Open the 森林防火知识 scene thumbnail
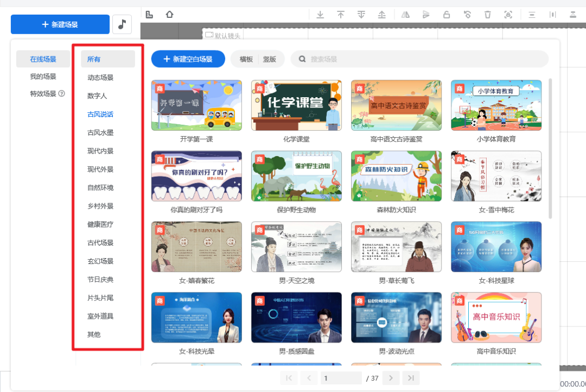 tap(396, 176)
